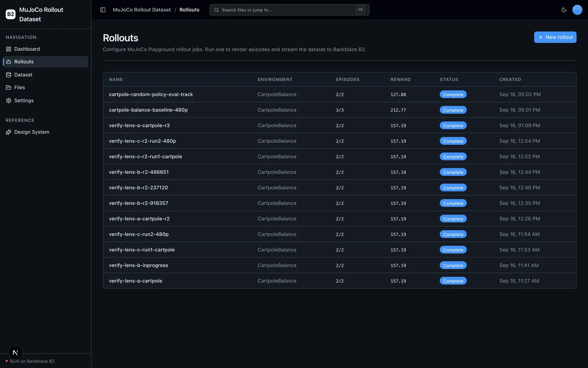
Task: Go to the Dataset sidebar icon
Action: click(x=8, y=75)
